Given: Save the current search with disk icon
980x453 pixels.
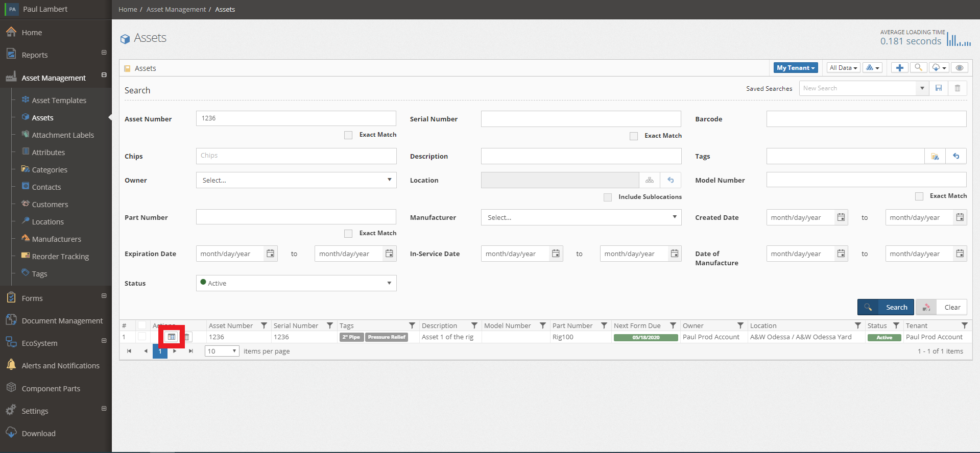Looking at the screenshot, I should coord(939,88).
